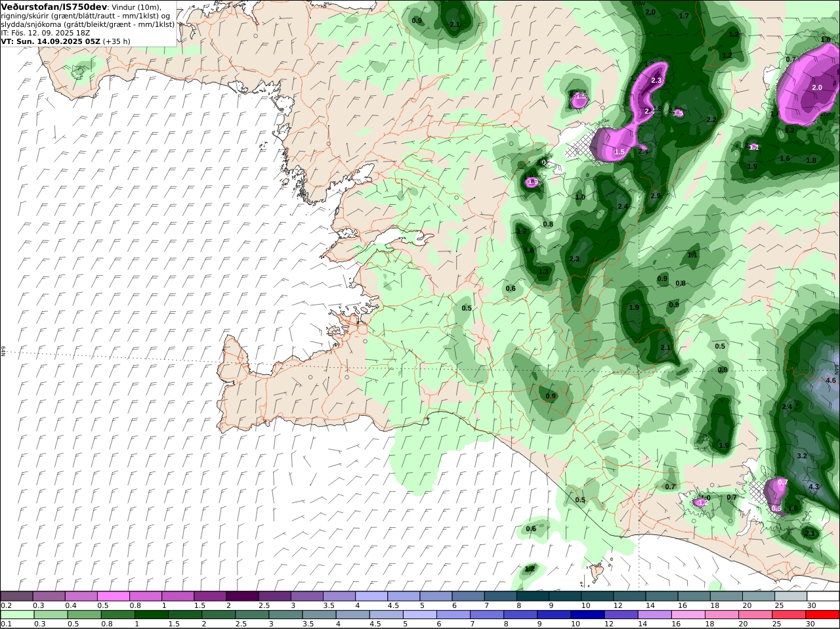Click the 3.2 precipitation value on map
The width and height of the screenshot is (840, 629).
point(801,456)
